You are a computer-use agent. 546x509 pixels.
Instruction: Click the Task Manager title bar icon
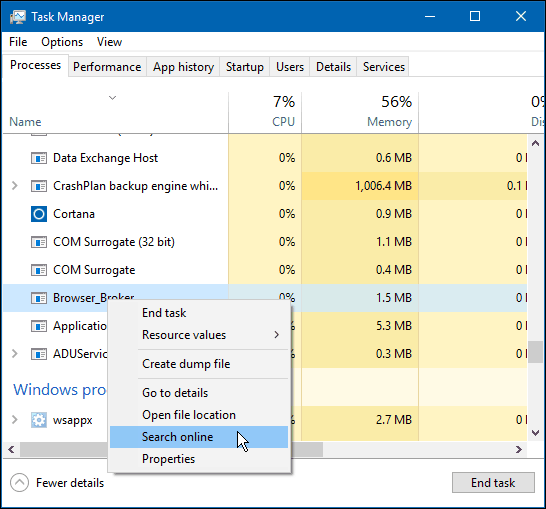point(18,17)
